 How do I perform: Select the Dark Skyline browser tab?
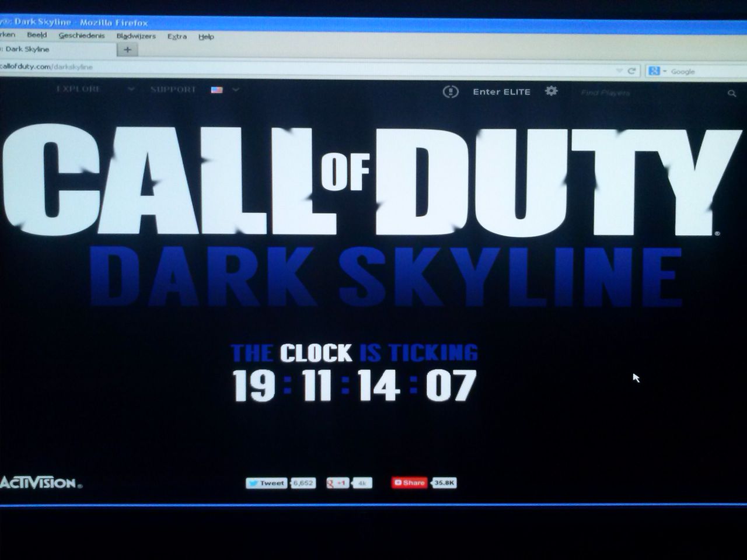(57, 50)
